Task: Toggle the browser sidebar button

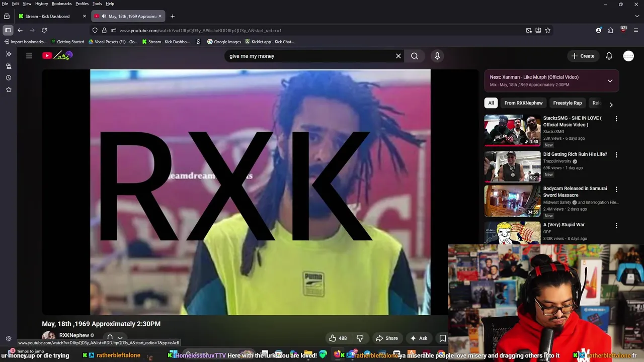Action: pyautogui.click(x=8, y=30)
